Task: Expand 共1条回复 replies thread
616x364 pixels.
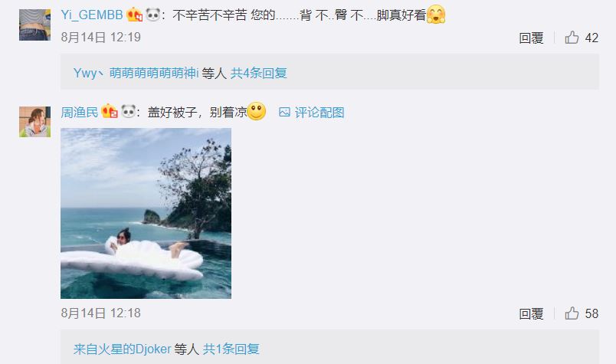Action: point(231,349)
